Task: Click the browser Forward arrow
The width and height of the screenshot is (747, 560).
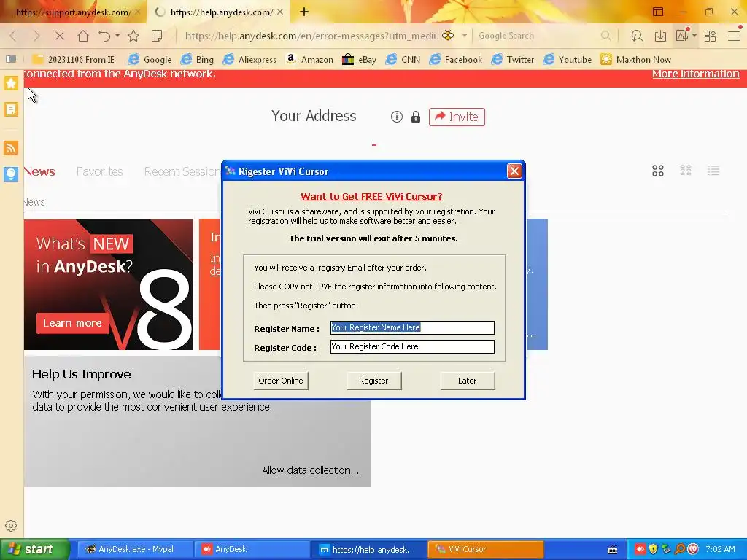Action: (36, 36)
